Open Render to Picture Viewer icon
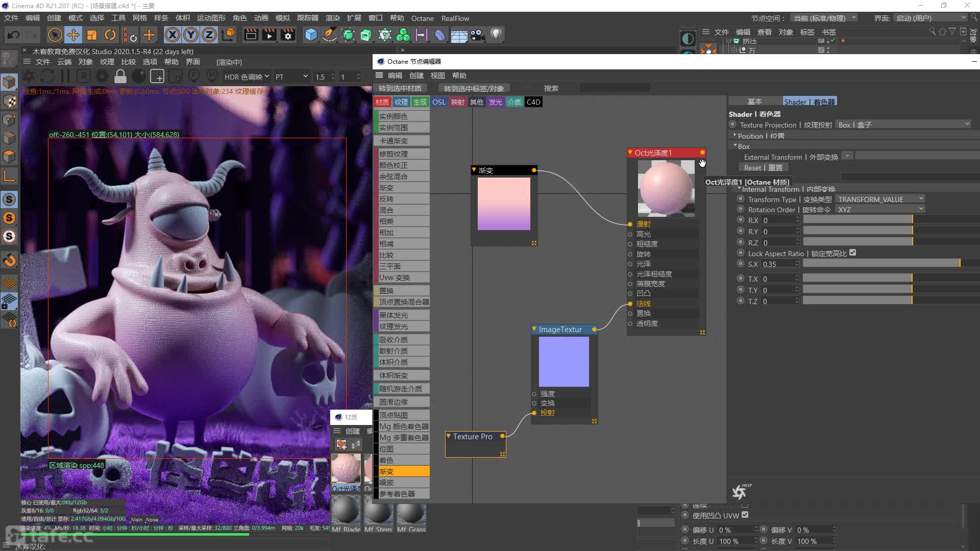This screenshot has height=551, width=980. pyautogui.click(x=269, y=35)
